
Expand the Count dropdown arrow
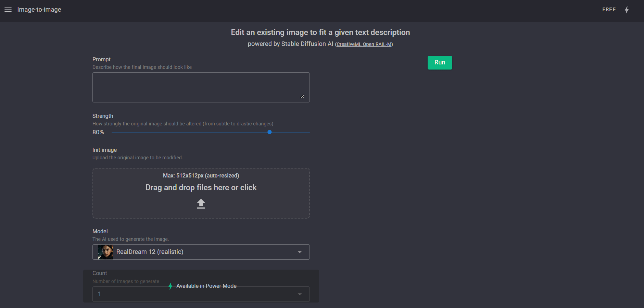pos(300,294)
